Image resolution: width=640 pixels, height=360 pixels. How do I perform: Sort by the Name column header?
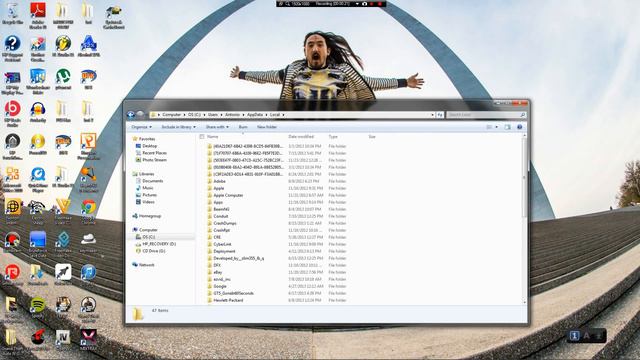click(x=212, y=137)
